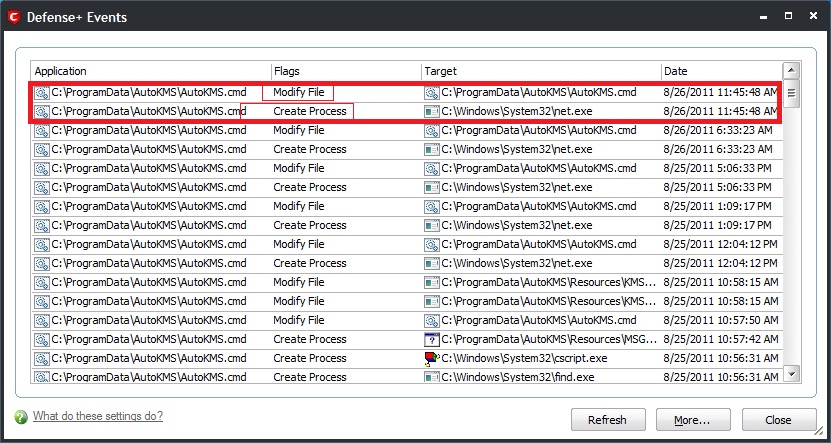The height and width of the screenshot is (443, 831).
Task: Select the target path ending in 'Resources\MSG...'
Action: click(x=550, y=340)
